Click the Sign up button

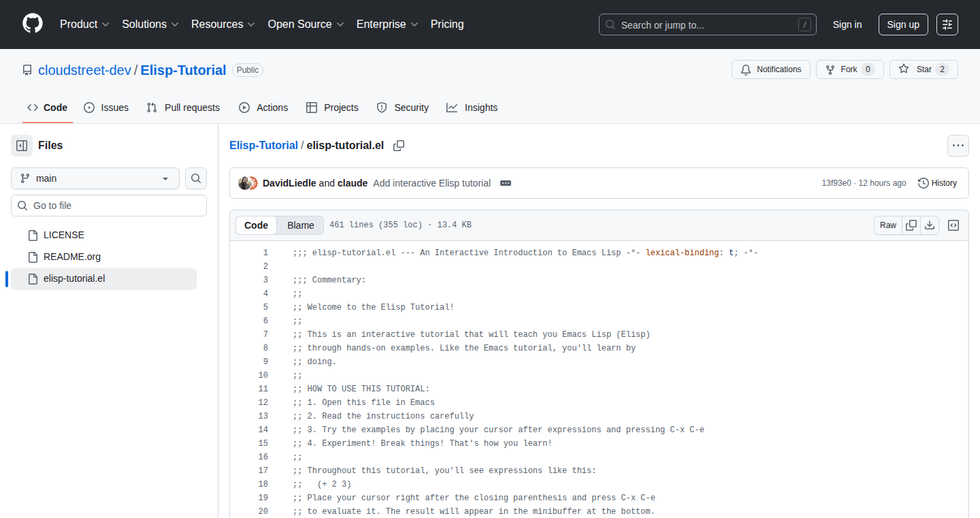pos(903,25)
